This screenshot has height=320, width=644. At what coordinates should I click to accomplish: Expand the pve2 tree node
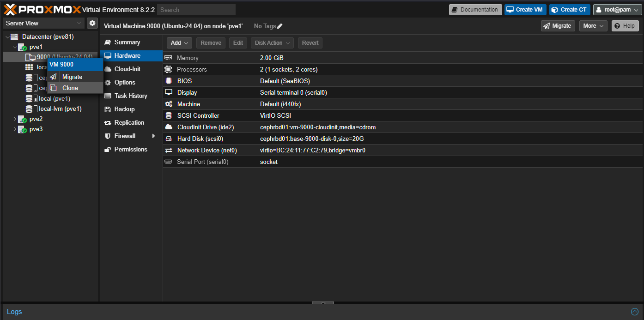point(15,119)
